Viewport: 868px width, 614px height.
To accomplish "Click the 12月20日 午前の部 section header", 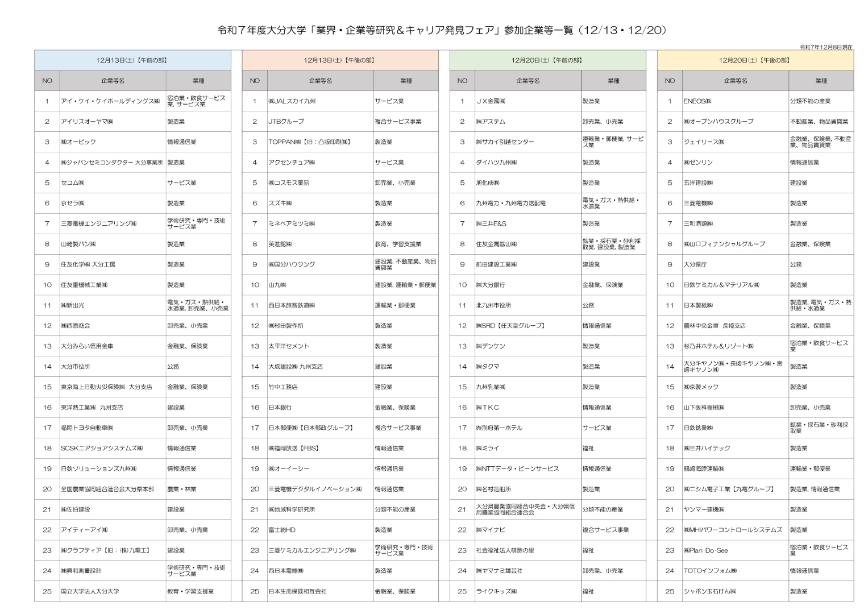I will 547,60.
